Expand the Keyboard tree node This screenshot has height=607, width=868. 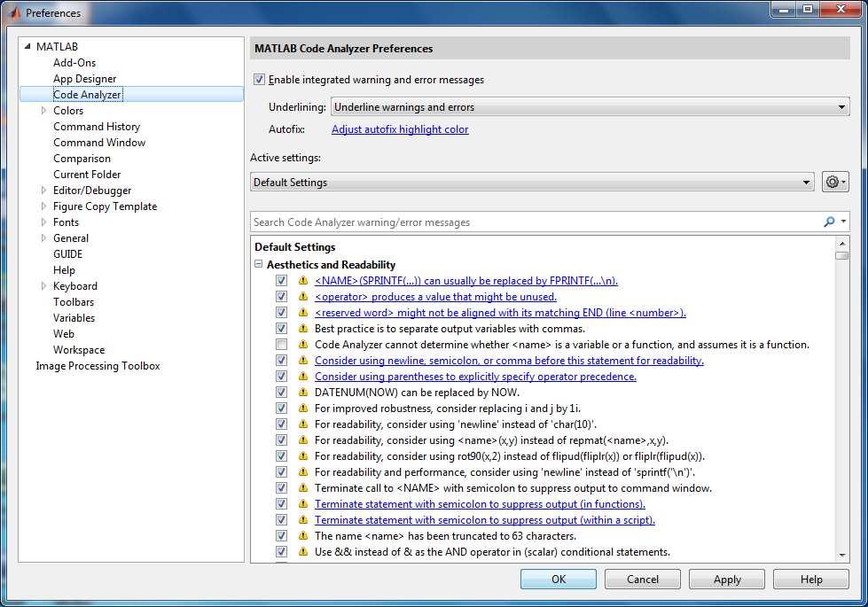[x=43, y=285]
